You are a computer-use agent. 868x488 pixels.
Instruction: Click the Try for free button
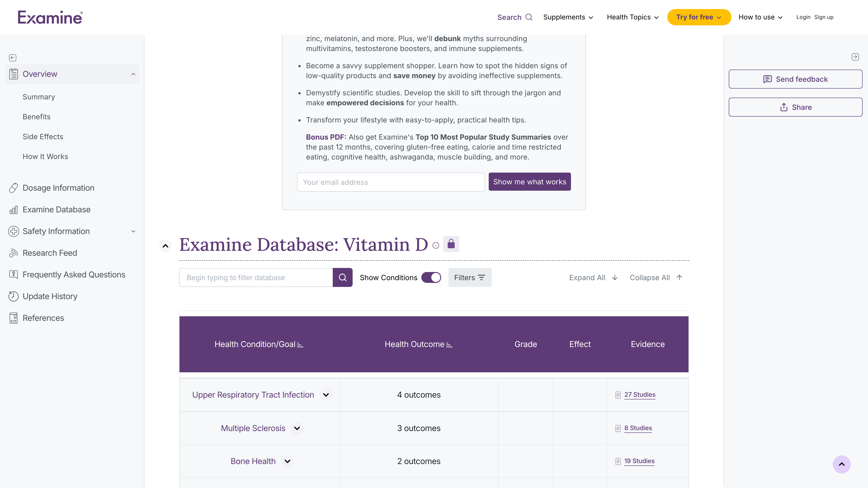tap(699, 17)
